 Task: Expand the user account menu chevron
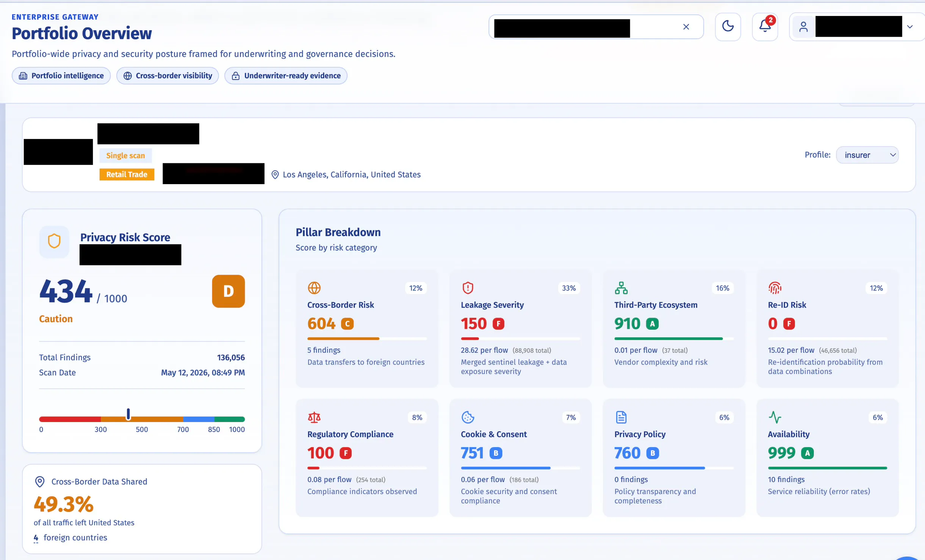tap(910, 27)
